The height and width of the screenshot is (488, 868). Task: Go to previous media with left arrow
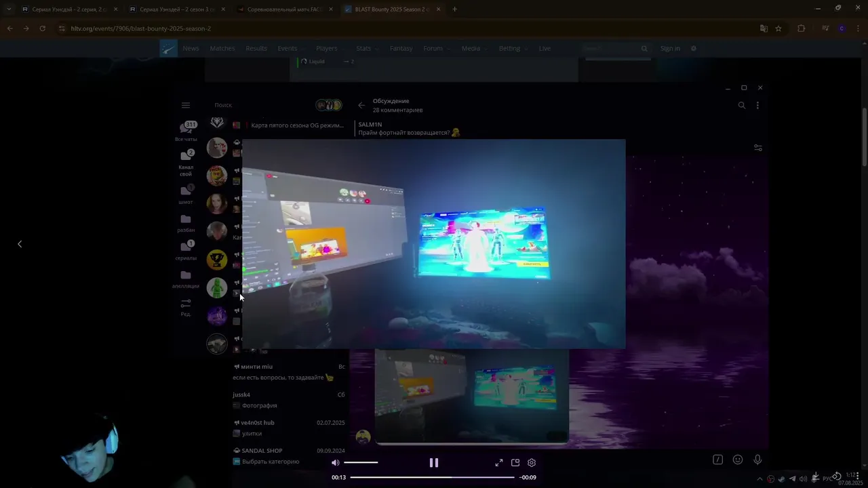point(20,244)
